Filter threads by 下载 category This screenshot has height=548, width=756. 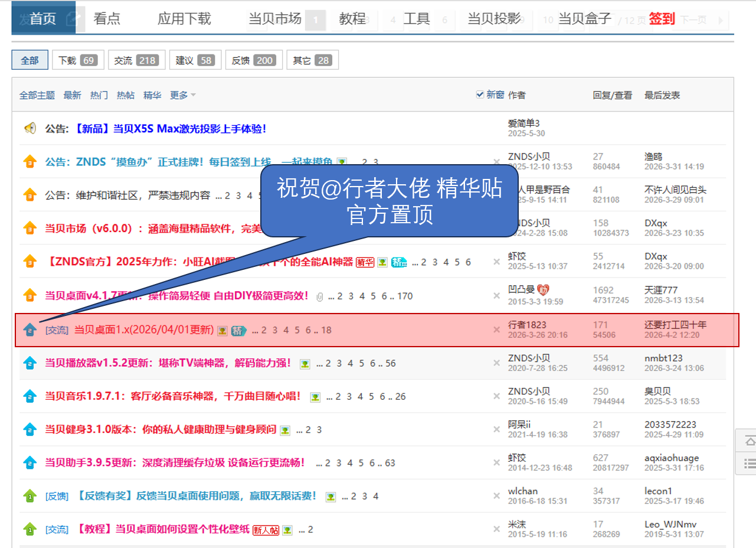pyautogui.click(x=78, y=60)
